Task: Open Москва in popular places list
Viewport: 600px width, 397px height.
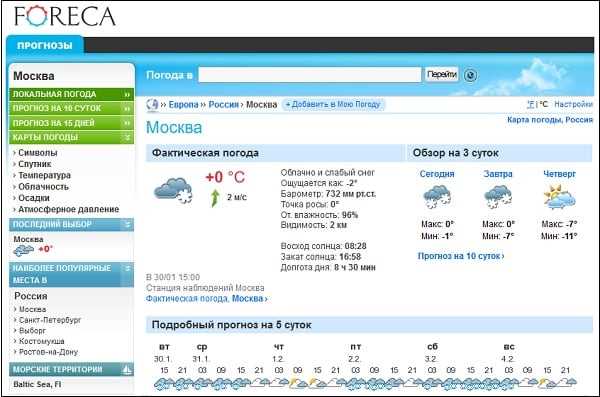Action: [x=33, y=309]
